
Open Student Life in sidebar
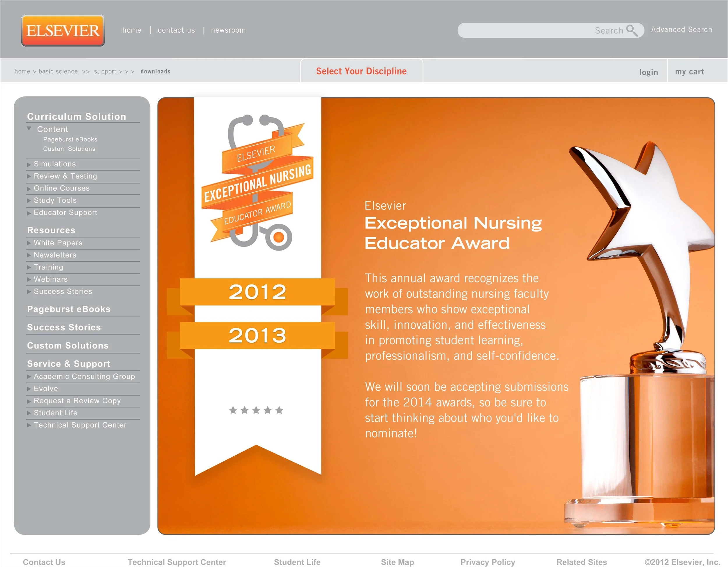tap(55, 413)
